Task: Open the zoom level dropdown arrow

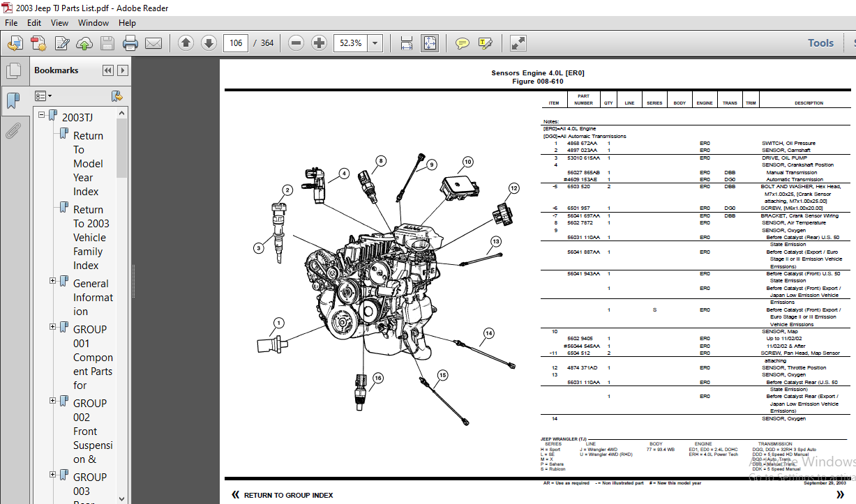Action: coord(375,43)
